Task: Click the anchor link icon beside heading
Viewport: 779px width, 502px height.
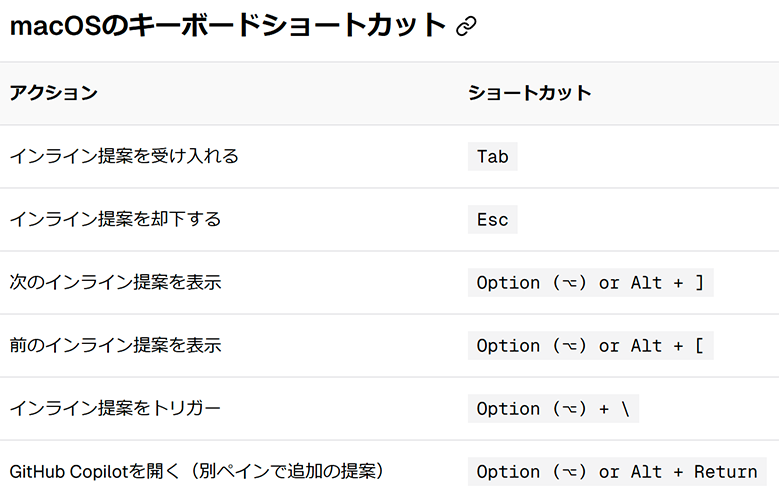Action: [x=466, y=26]
